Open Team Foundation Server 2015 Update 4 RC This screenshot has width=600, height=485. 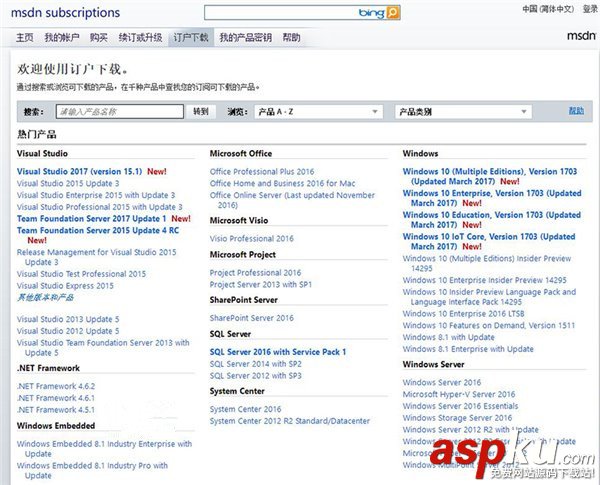point(98,231)
